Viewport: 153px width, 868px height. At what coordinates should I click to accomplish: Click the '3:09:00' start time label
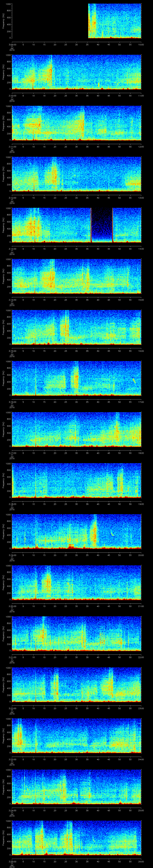12,44
